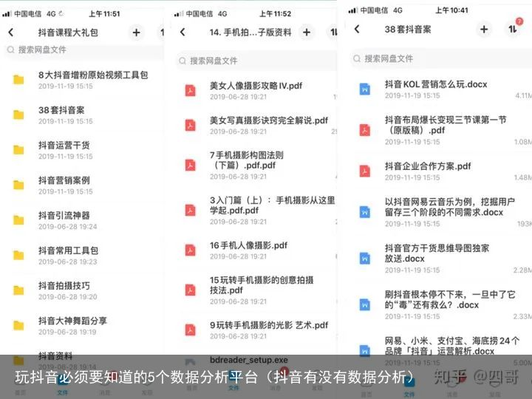Search files in 14. 手机拍 screen
Image resolution: width=532 pixels, height=399 pixels.
[x=256, y=61]
